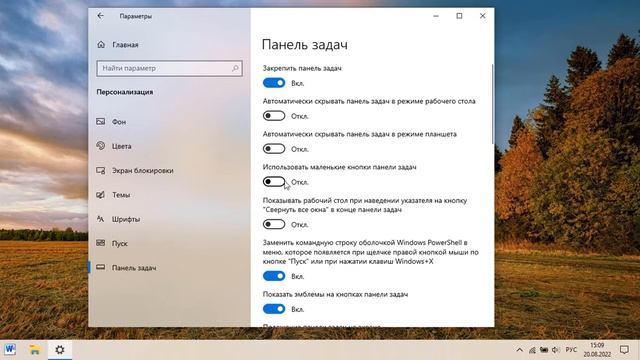Select the Экран блокировки icon

click(100, 170)
